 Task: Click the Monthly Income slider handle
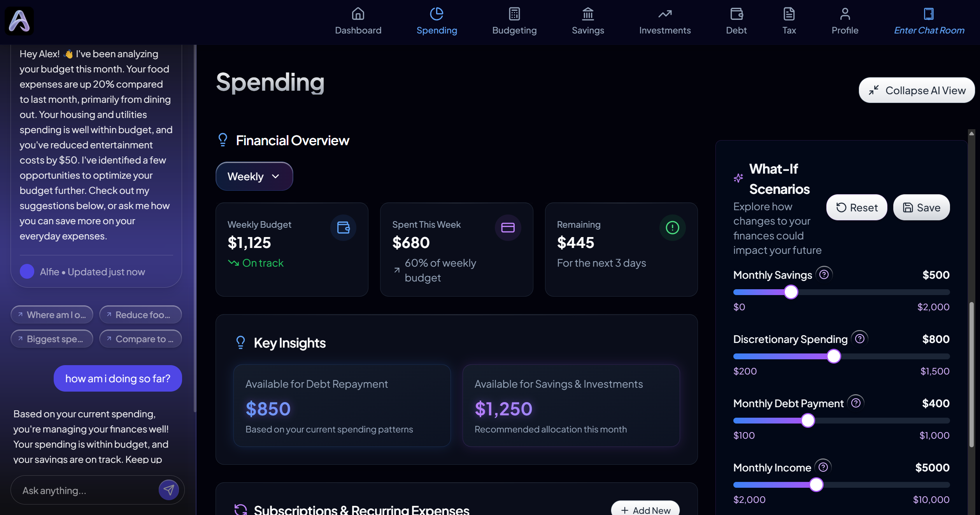tap(816, 485)
